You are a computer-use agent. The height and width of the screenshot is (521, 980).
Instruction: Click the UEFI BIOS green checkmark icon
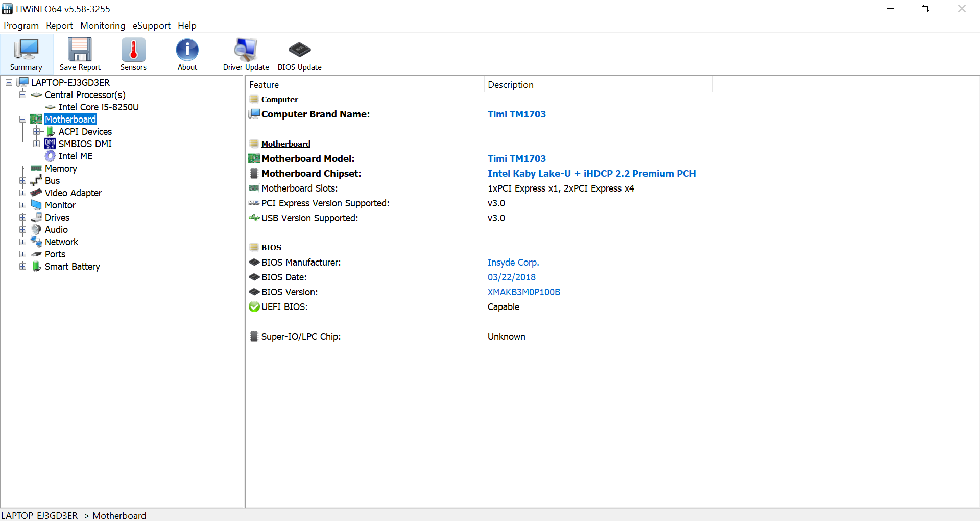tap(254, 307)
